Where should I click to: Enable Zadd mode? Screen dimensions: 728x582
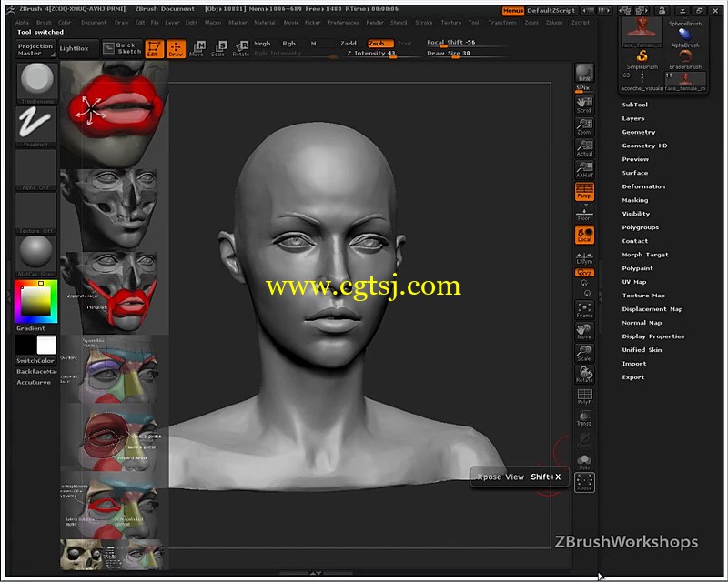click(349, 43)
